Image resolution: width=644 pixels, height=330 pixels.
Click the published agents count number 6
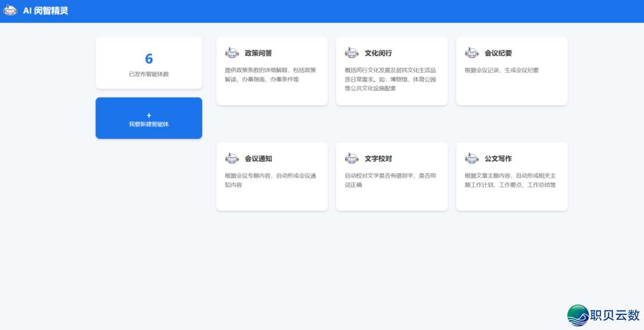(149, 58)
